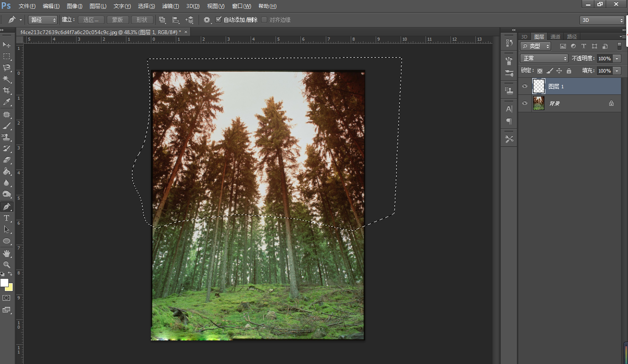Hide the 图层 1 layer visibility
The image size is (628, 364).
[x=525, y=87]
